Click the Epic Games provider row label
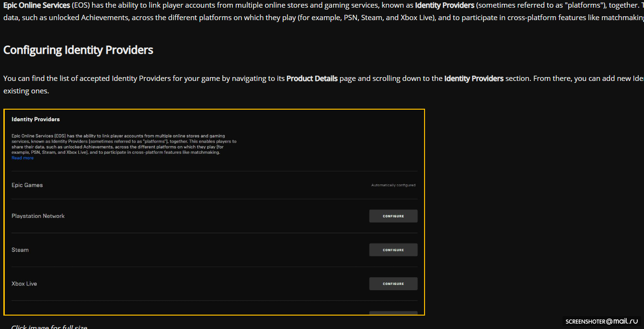This screenshot has height=329, width=644. point(27,185)
